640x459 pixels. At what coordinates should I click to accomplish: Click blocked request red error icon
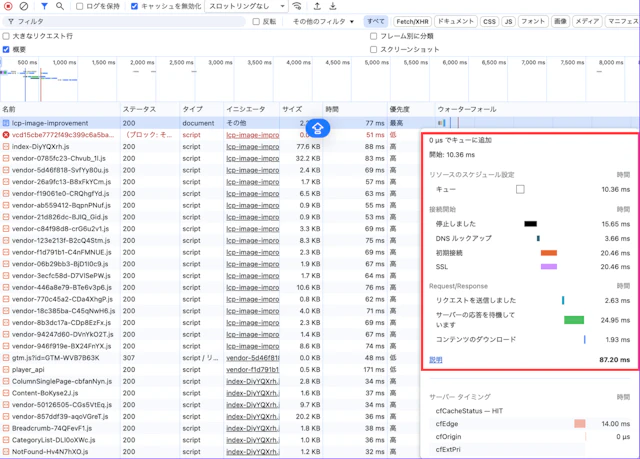6,135
